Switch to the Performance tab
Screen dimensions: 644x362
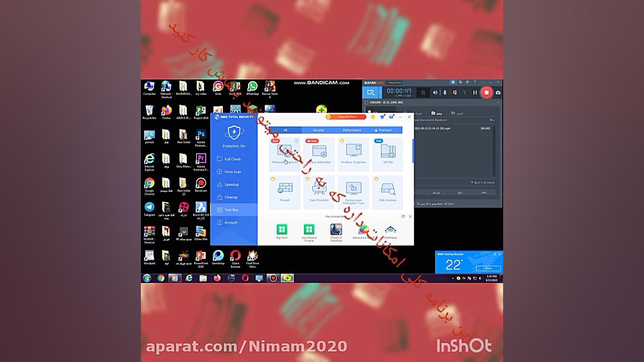352,130
